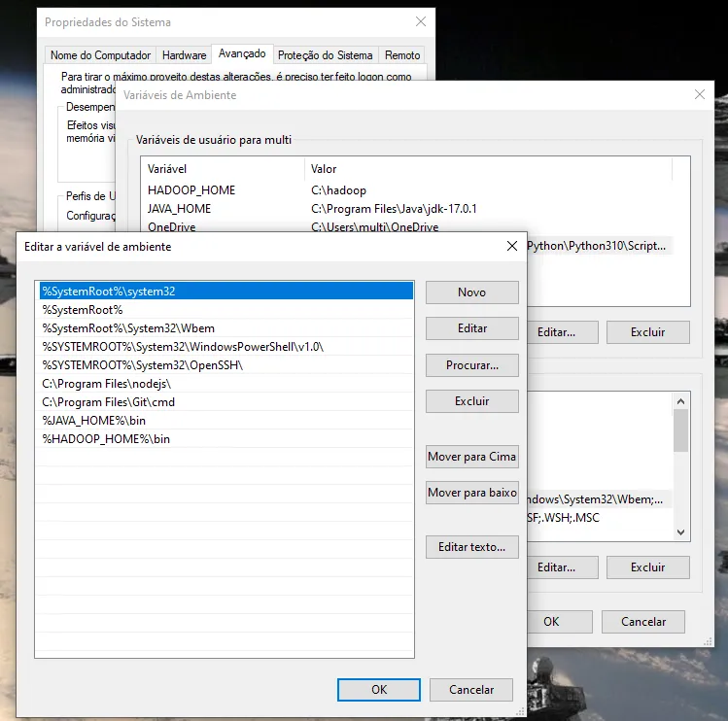Open the Remoto tab
The image size is (728, 721).
(402, 55)
